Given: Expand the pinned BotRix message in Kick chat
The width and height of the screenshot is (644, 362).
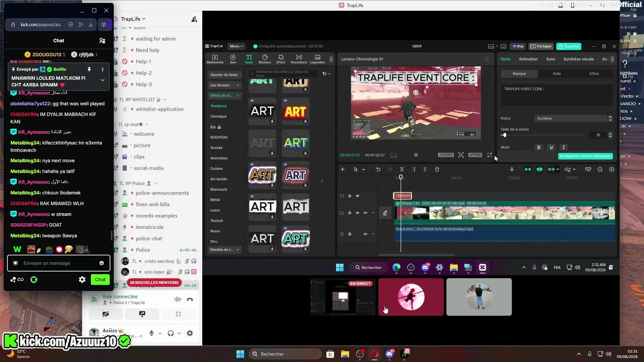Looking at the screenshot, I should click(103, 80).
